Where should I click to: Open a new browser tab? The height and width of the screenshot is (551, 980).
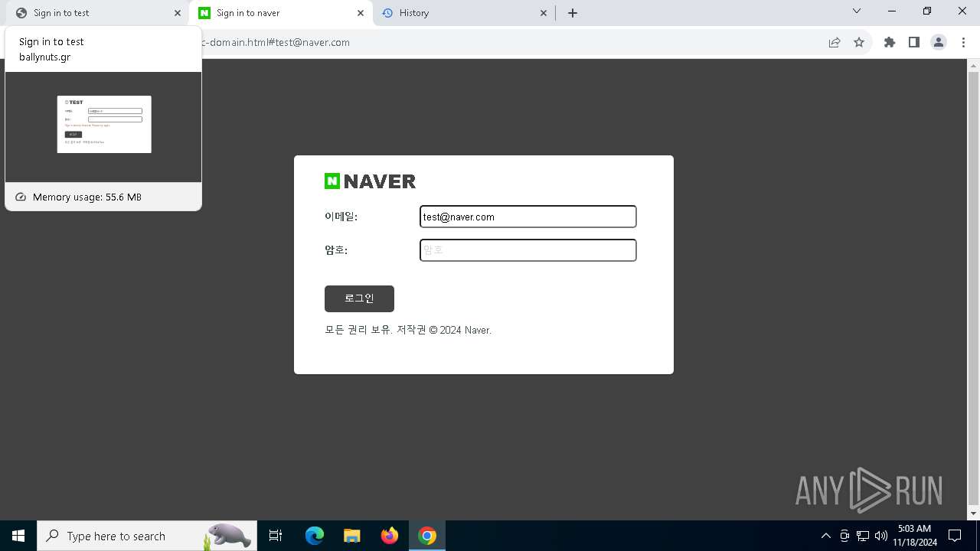tap(573, 13)
